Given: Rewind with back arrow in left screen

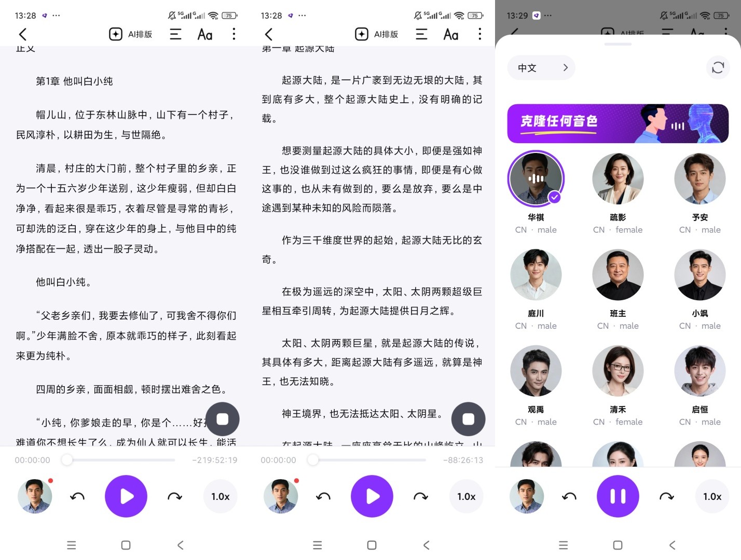Looking at the screenshot, I should click(x=77, y=497).
